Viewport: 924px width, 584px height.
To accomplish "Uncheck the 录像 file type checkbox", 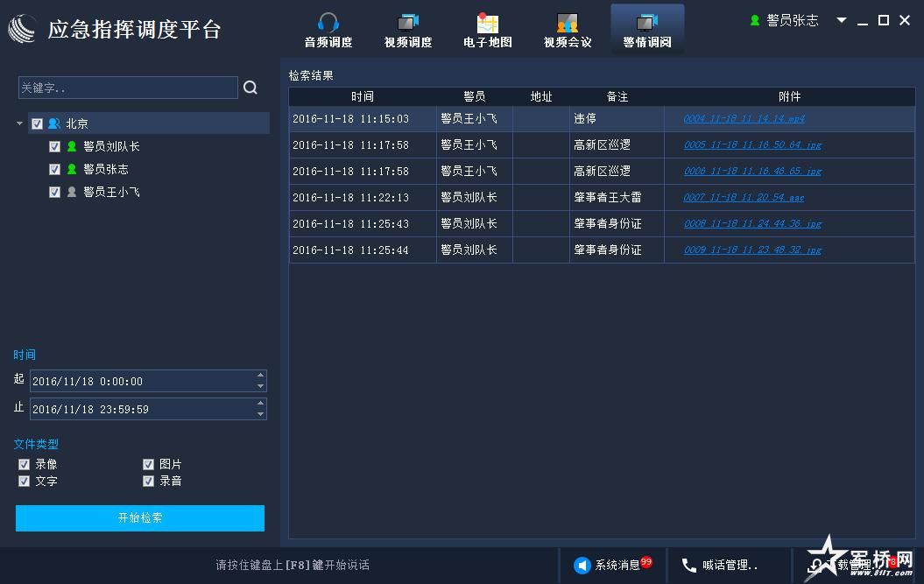I will click(25, 465).
